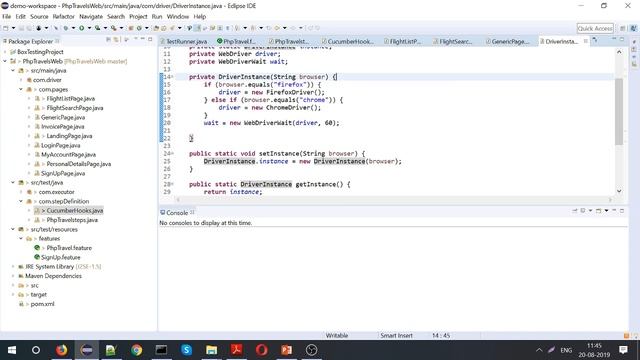
Task: Open the Project menu
Action: 138,17
